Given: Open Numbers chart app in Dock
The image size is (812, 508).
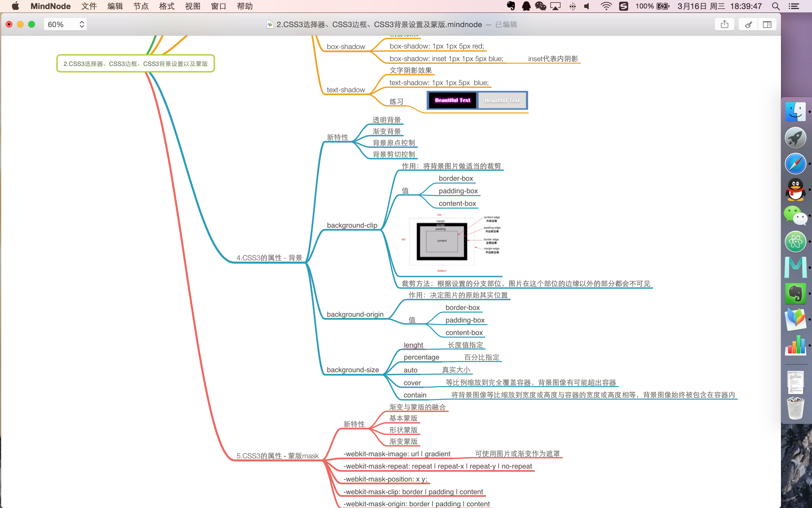Looking at the screenshot, I should click(795, 345).
